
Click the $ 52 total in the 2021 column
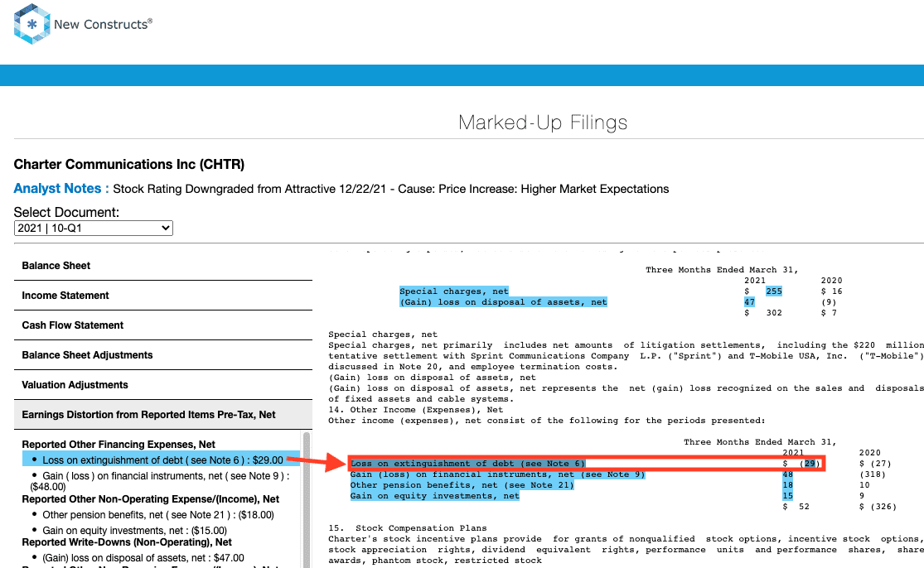click(x=796, y=507)
